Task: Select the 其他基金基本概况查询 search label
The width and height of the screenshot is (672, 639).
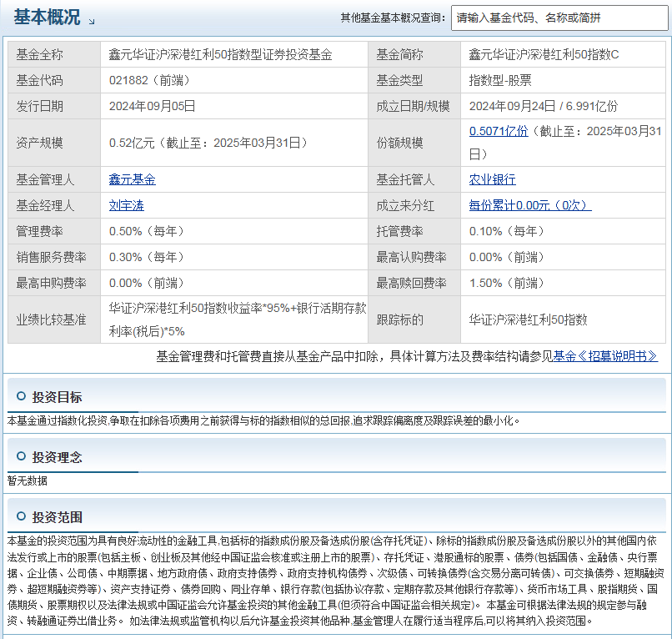Action: tap(393, 18)
